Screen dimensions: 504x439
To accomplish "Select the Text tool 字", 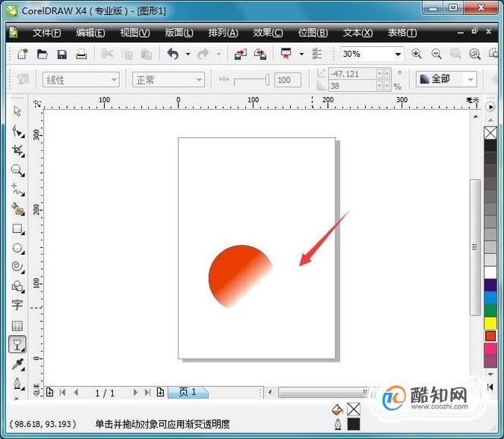I will [x=17, y=305].
